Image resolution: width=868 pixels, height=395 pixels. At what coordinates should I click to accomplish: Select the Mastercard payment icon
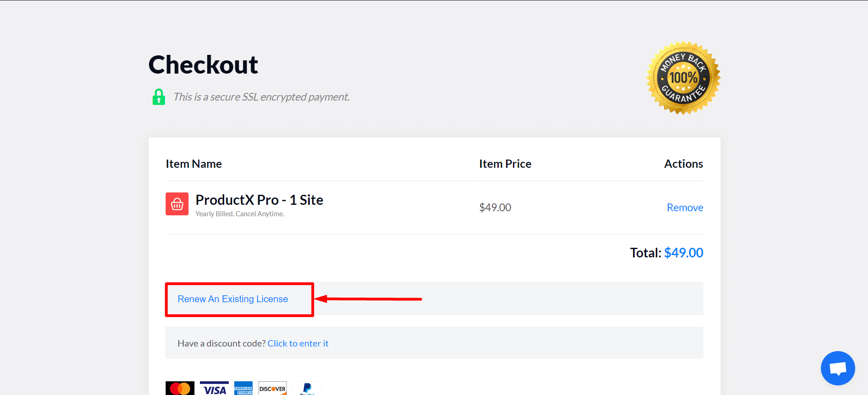pos(180,388)
